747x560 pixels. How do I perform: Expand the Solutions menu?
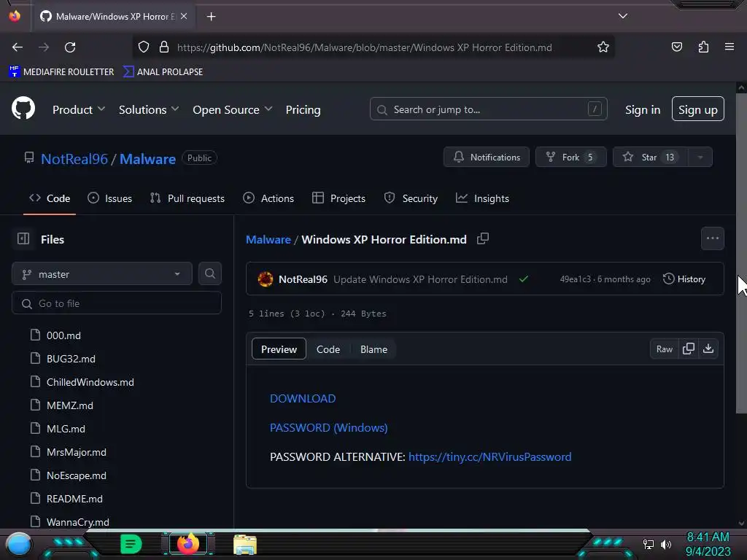click(x=149, y=109)
